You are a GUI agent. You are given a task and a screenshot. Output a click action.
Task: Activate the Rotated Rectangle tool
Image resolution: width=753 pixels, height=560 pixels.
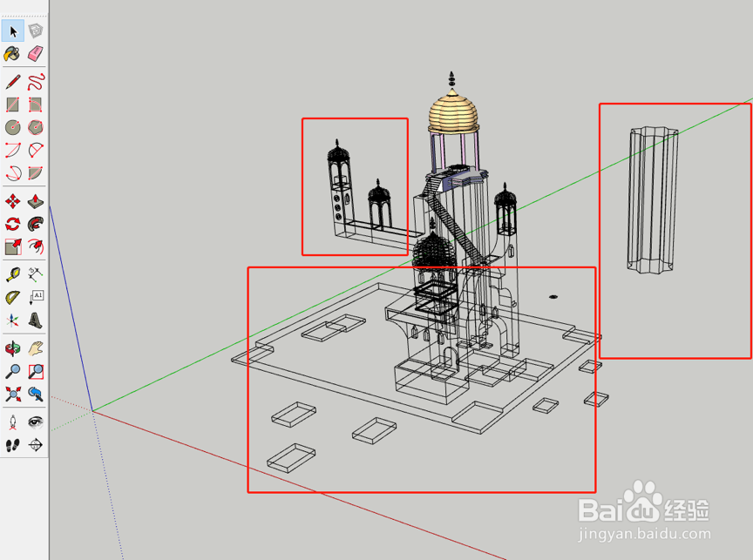pos(36,105)
